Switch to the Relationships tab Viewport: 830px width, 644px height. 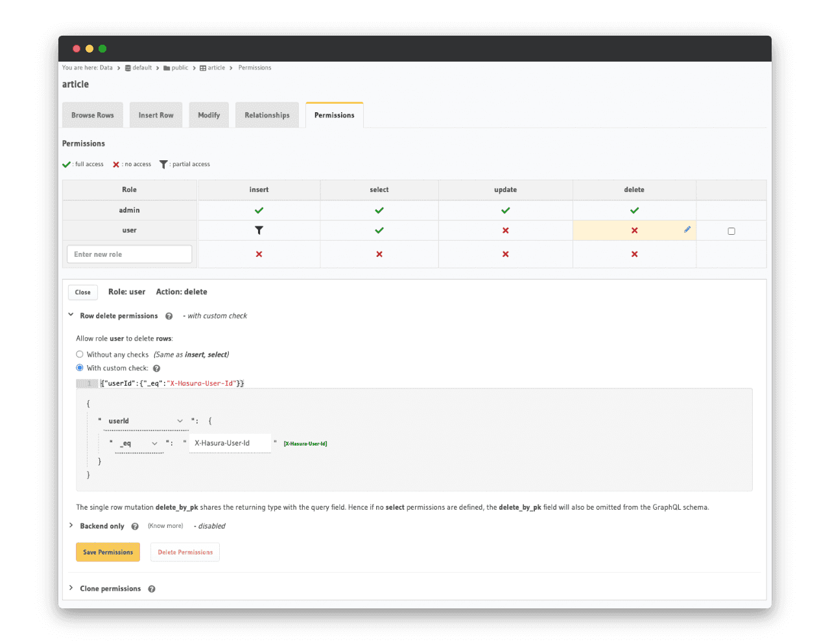267,115
